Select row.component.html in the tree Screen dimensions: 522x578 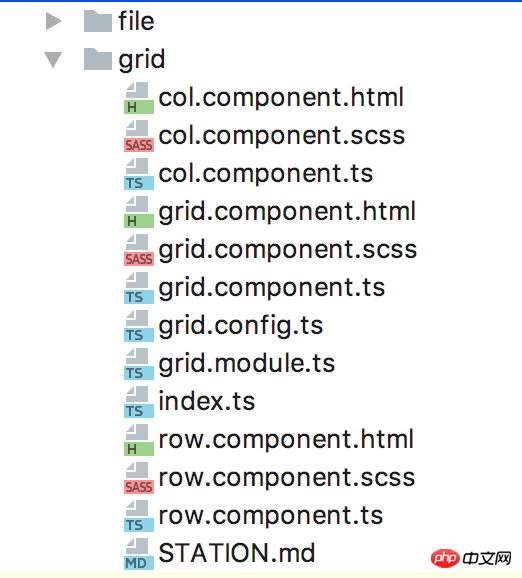[286, 439]
